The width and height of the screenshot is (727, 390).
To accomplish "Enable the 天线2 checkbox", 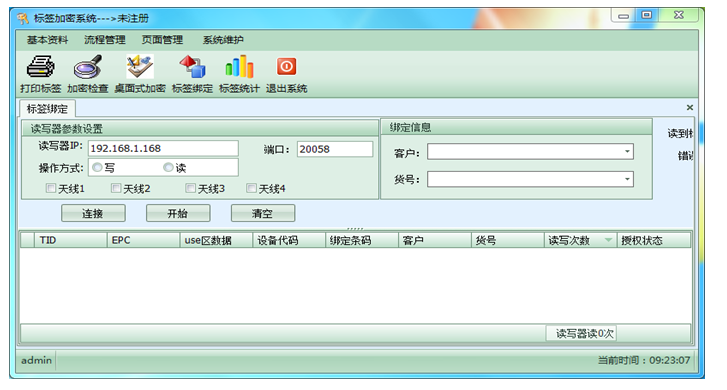I will point(116,188).
